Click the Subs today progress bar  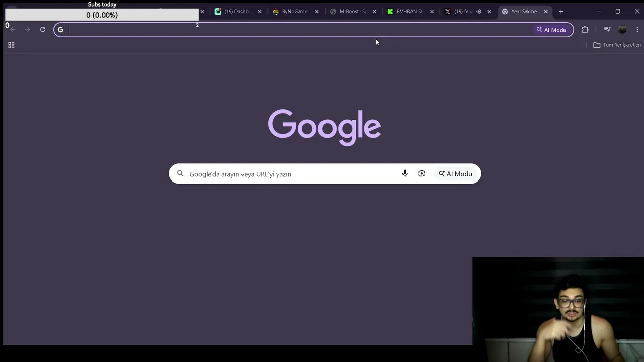pos(102,15)
